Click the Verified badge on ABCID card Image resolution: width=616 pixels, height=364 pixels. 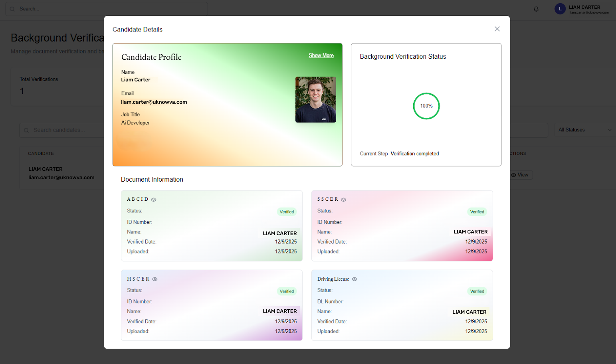pyautogui.click(x=287, y=212)
